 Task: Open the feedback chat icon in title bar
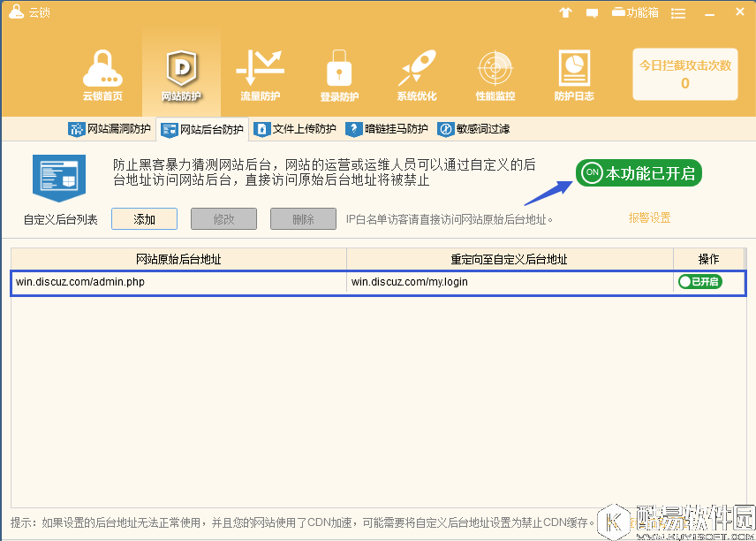[590, 12]
